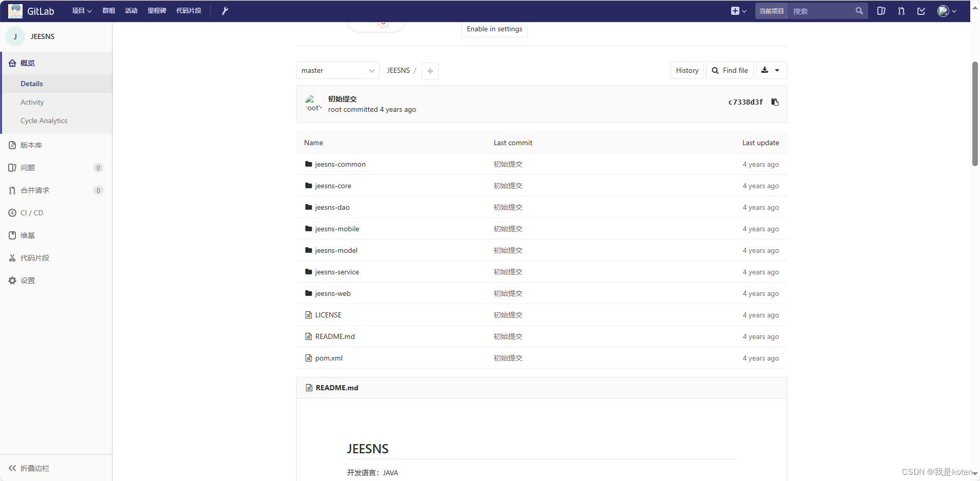Image resolution: width=980 pixels, height=481 pixels.
Task: Open the pom.xml file
Action: (x=329, y=358)
